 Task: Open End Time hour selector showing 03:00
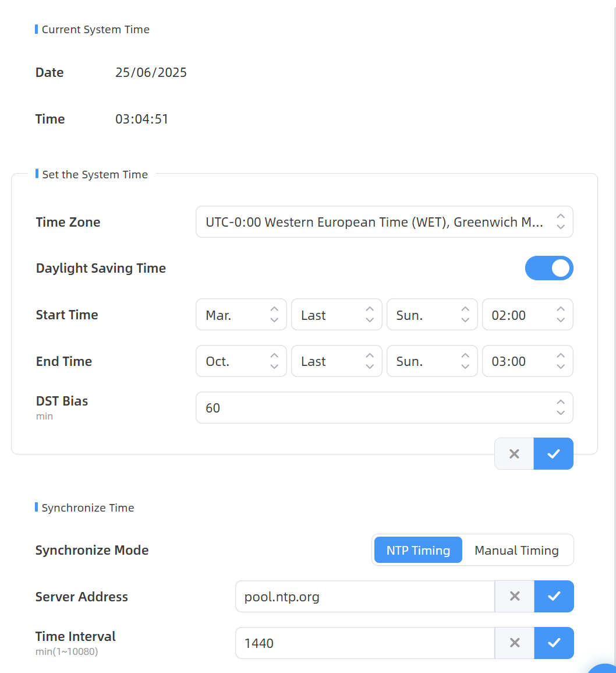(528, 361)
